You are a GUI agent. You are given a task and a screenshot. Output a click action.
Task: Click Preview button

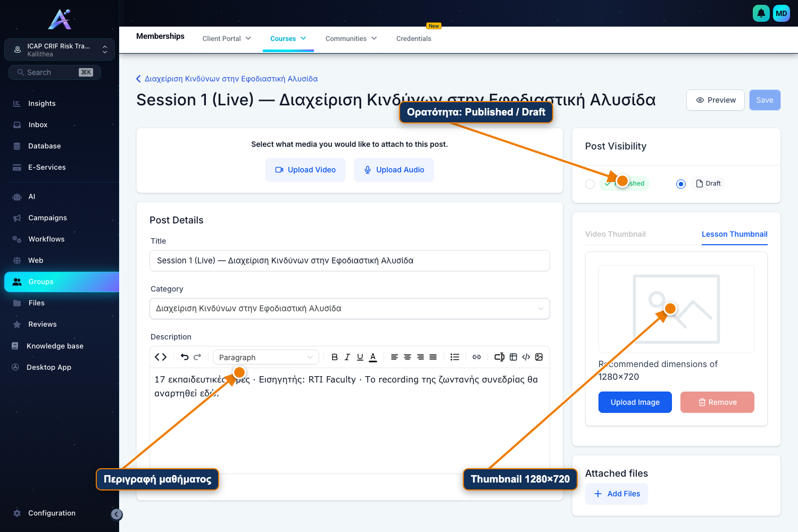point(716,100)
